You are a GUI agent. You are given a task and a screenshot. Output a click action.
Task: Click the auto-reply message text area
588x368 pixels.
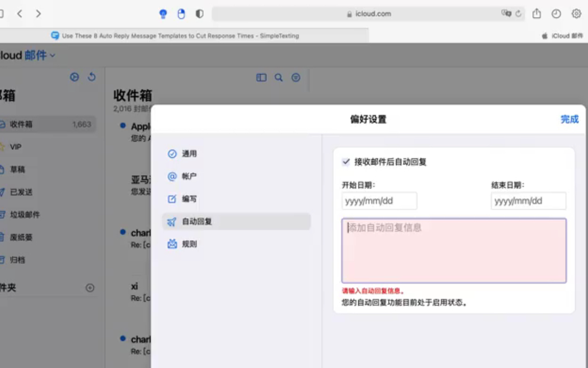click(x=453, y=250)
